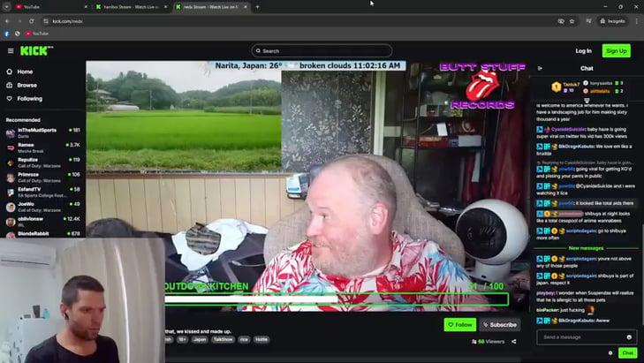The image size is (644, 363).
Task: Close the hamibox Stream tab
Action: click(165, 7)
